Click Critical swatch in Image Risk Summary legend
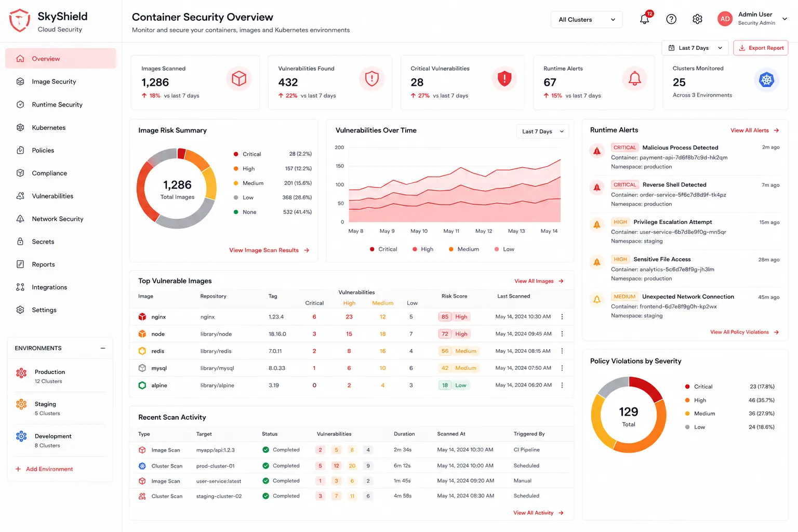The height and width of the screenshot is (532, 798). (236, 154)
